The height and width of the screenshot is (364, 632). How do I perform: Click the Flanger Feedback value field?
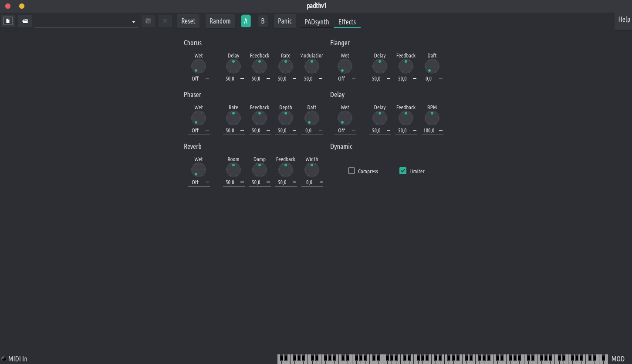(x=402, y=79)
